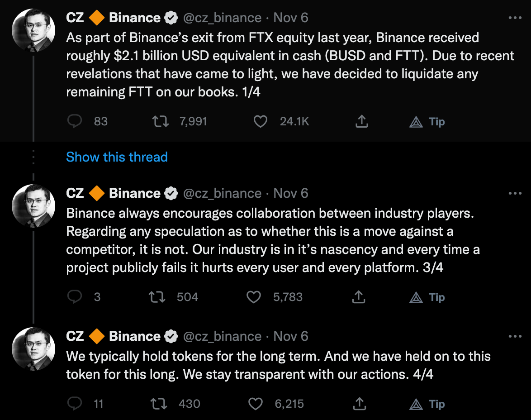Tip CZ on the 4/4 tweet
This screenshot has height=420, width=531.
[x=427, y=404]
